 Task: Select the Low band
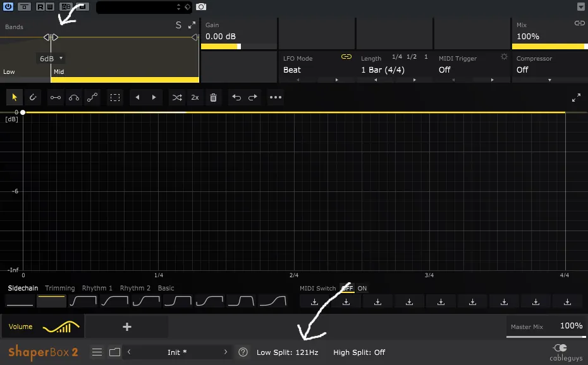[x=9, y=71]
